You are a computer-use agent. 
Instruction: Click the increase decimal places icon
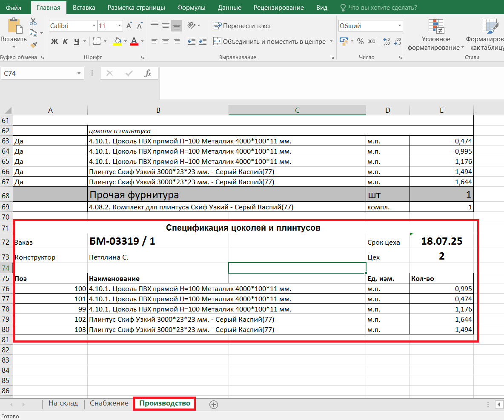(x=387, y=41)
